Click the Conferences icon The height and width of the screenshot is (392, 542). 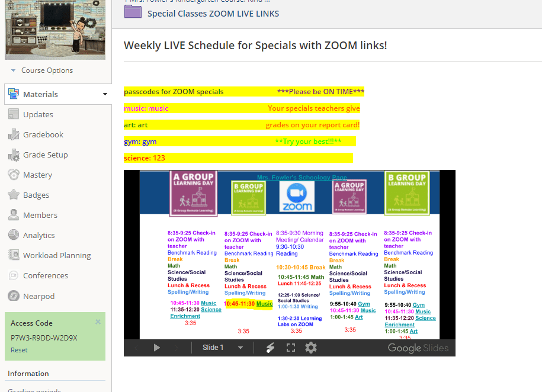click(x=14, y=275)
